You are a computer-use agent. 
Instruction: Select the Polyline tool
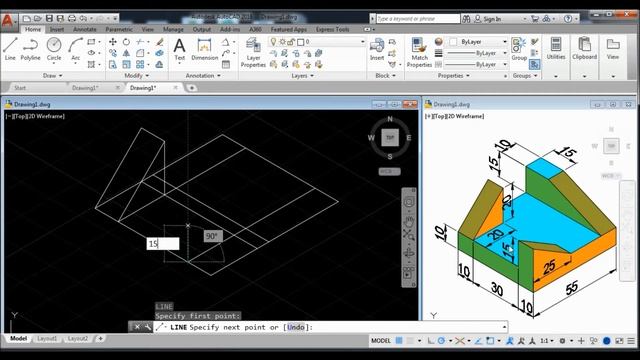pos(30,49)
